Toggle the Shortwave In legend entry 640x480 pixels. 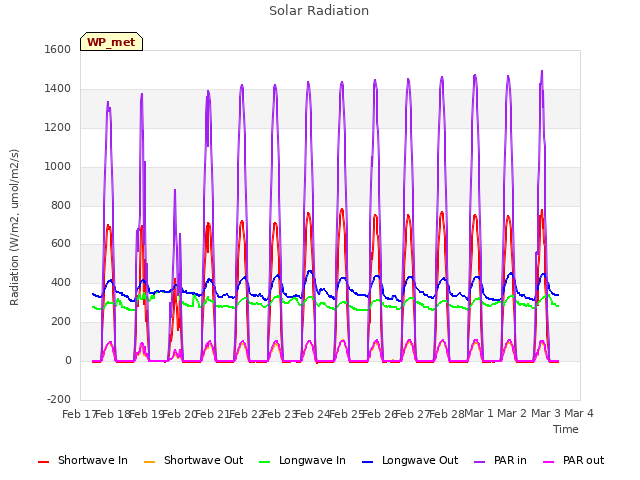point(83,460)
